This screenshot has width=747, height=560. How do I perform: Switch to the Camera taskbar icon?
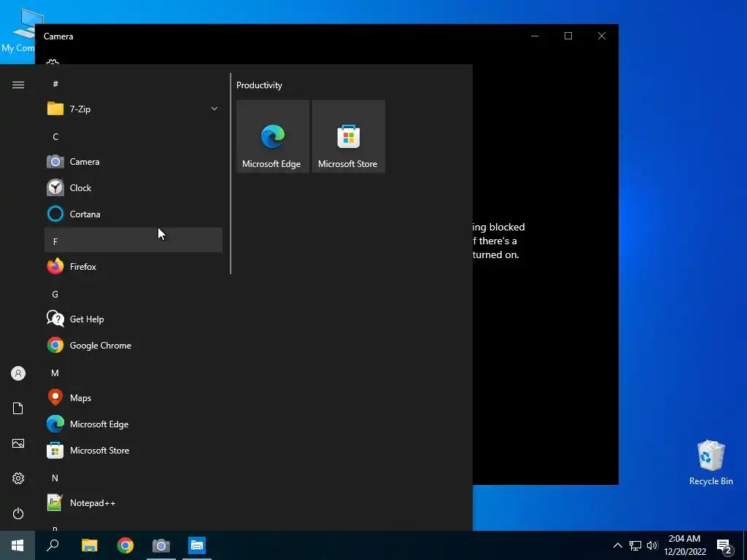[x=161, y=545]
